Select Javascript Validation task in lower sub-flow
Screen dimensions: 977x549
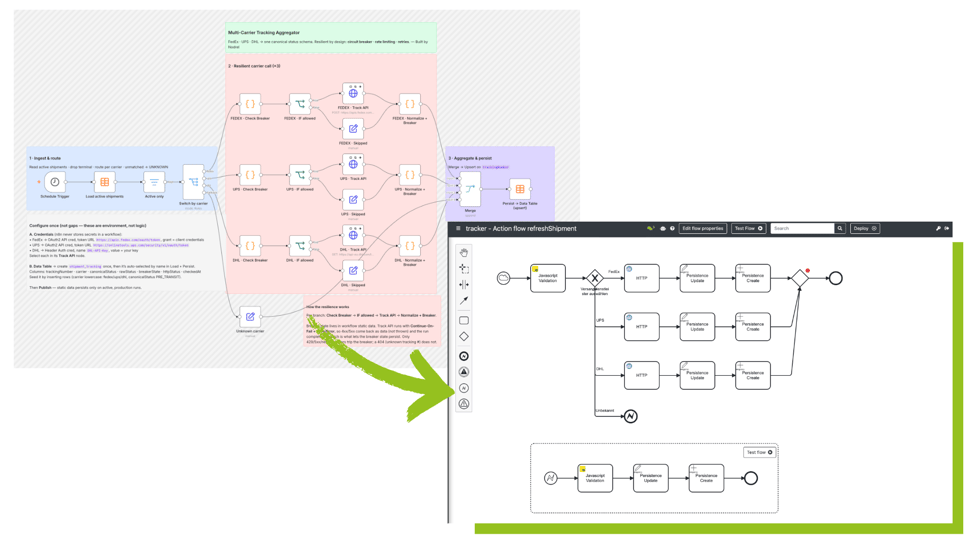[595, 478]
